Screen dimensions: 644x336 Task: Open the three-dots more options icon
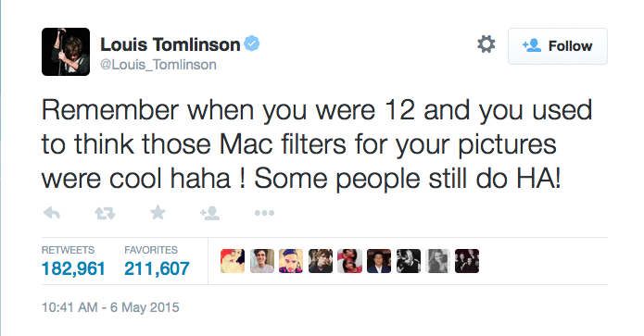coord(264,213)
